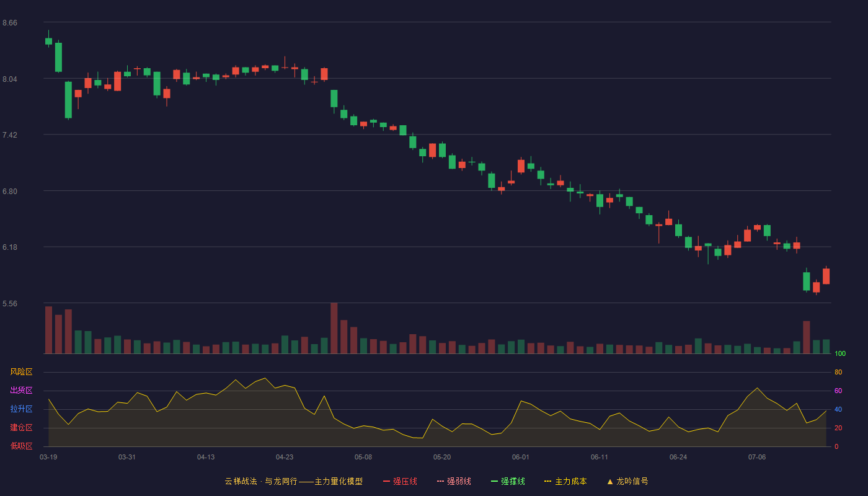This screenshot has width=868, height=496.
Task: Select the tallest volume bar in the chart
Action: (x=334, y=328)
